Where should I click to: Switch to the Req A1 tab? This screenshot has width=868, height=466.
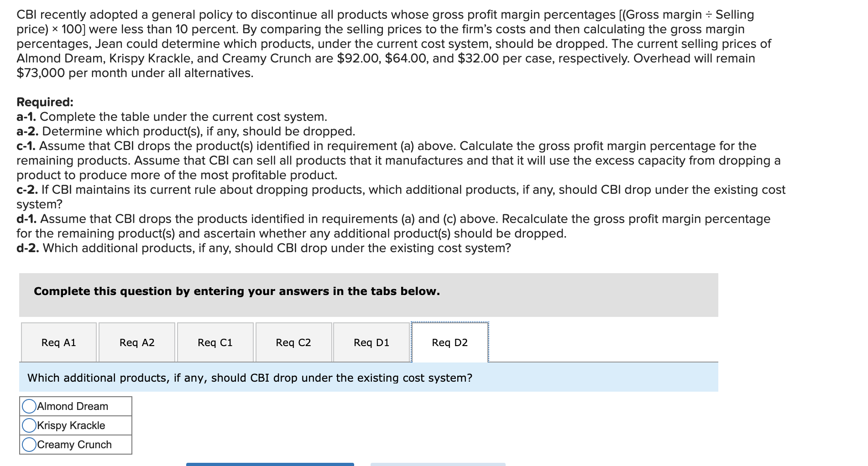[x=58, y=342]
